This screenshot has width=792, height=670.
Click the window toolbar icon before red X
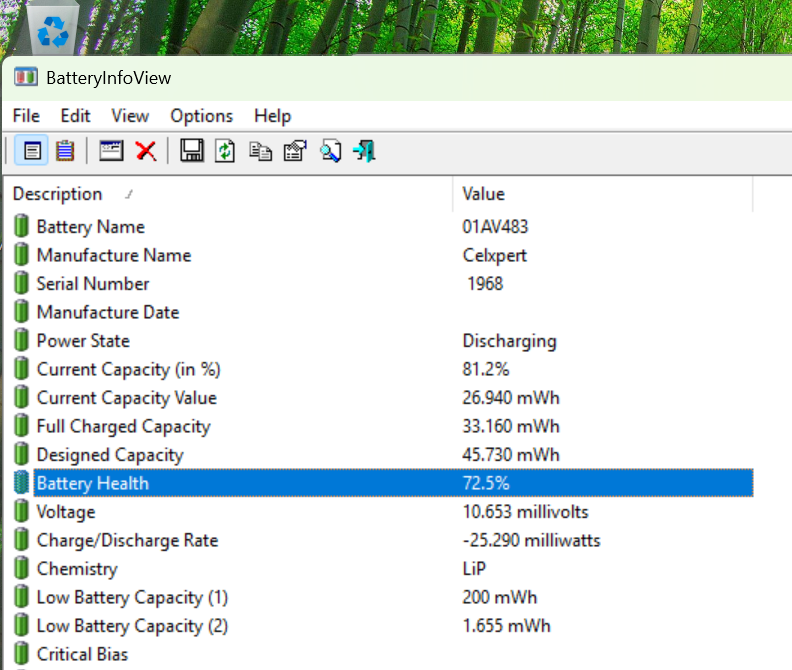111,151
